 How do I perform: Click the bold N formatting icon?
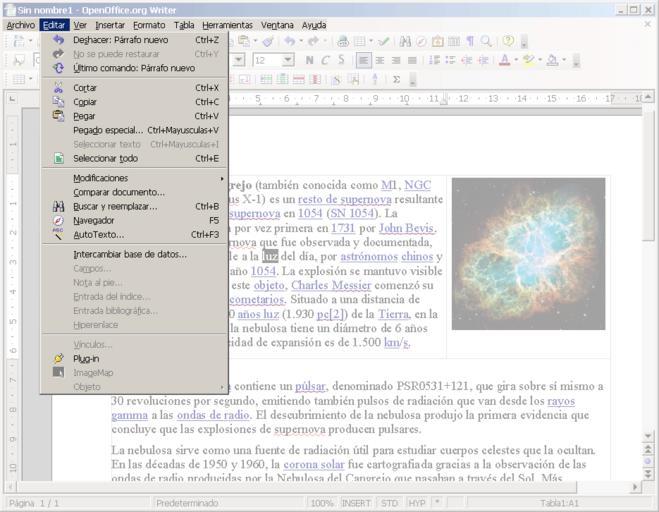[309, 60]
